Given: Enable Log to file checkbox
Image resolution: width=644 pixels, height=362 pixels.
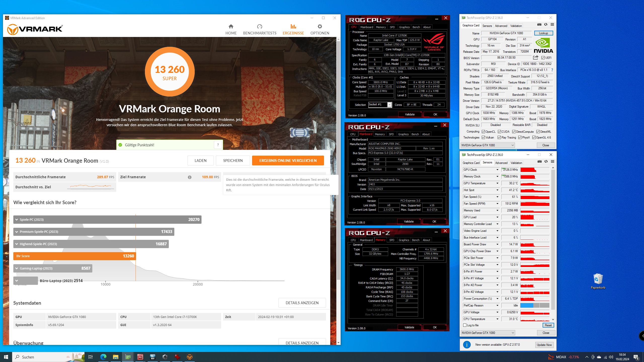Looking at the screenshot, I should coord(465,325).
